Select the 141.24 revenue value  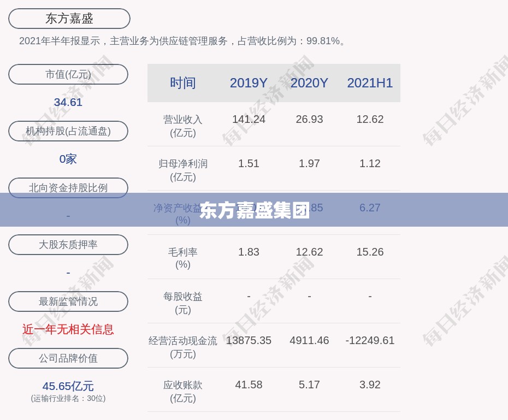pyautogui.click(x=249, y=119)
